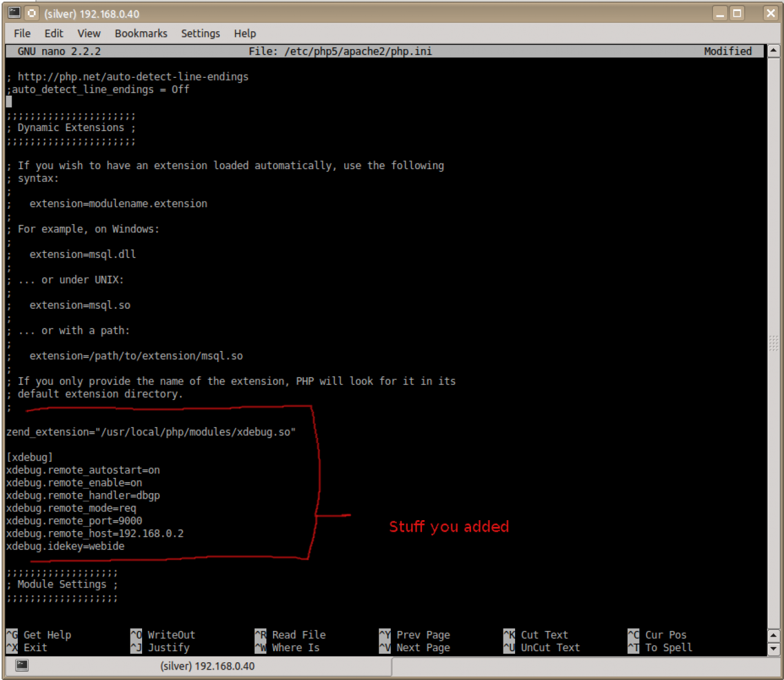Click the '^R Read File' nano shortcut
Image resolution: width=784 pixels, height=680 pixels.
(x=290, y=635)
